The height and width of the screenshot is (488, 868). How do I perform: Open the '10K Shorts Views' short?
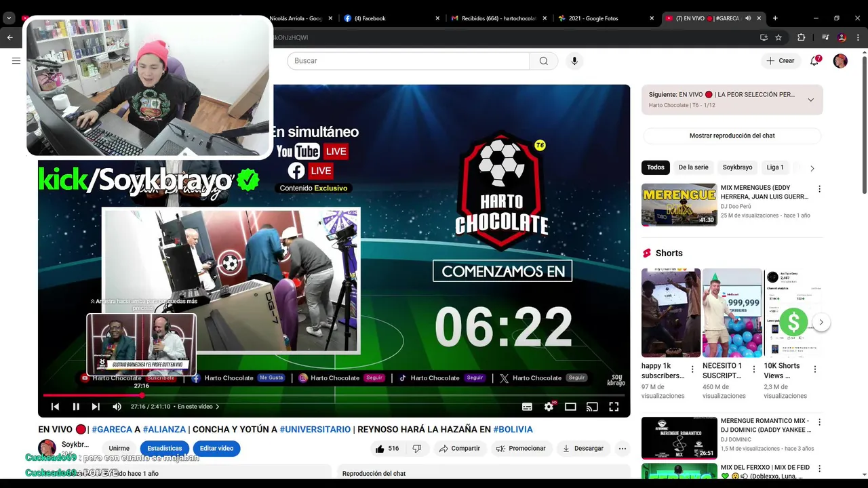coord(792,312)
